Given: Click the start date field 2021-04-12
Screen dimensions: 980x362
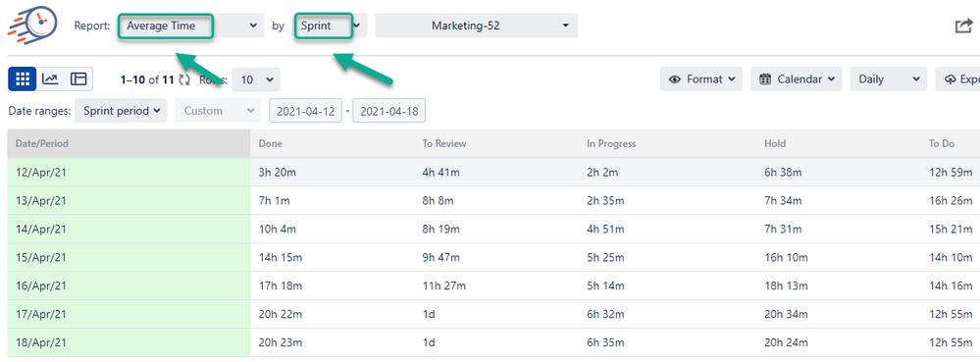Looking at the screenshot, I should click(x=306, y=111).
